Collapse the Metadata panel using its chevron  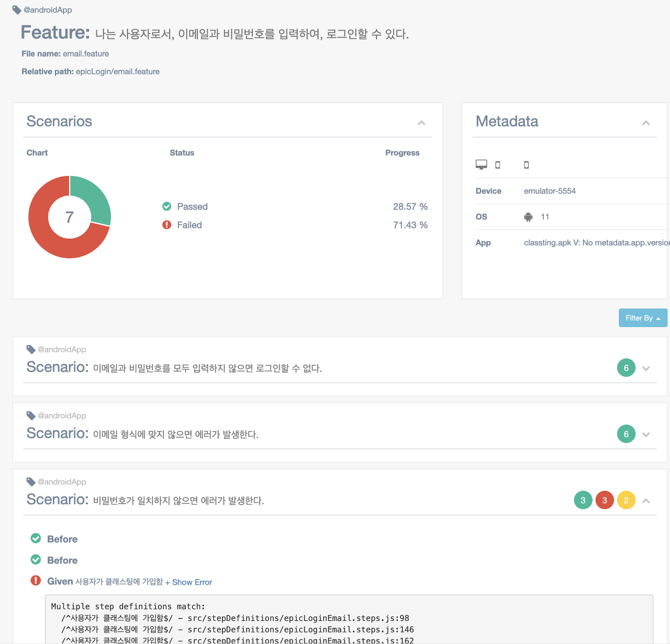(x=646, y=123)
